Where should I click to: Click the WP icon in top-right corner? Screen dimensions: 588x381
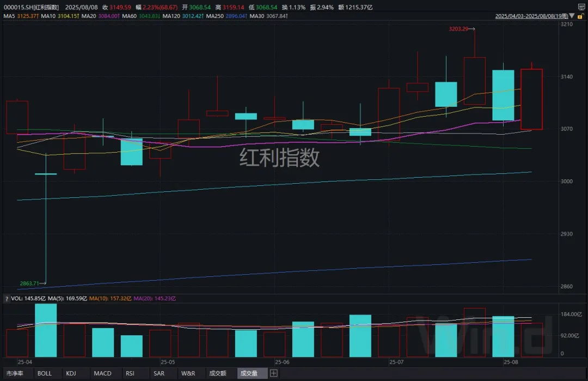tap(581, 5)
